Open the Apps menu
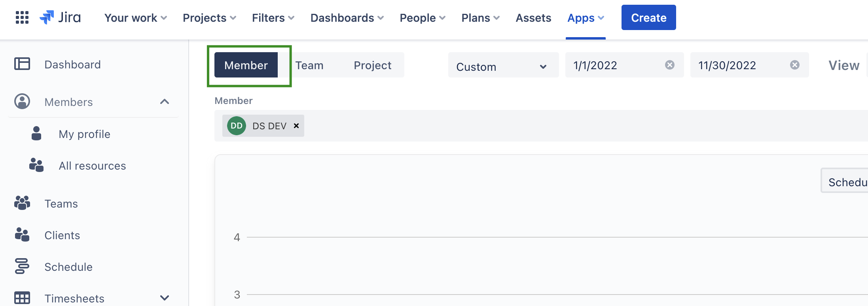The height and width of the screenshot is (306, 868). tap(586, 18)
